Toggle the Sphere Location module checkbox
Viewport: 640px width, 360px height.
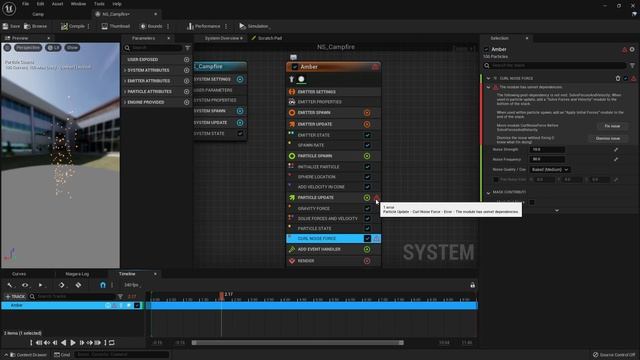click(367, 177)
